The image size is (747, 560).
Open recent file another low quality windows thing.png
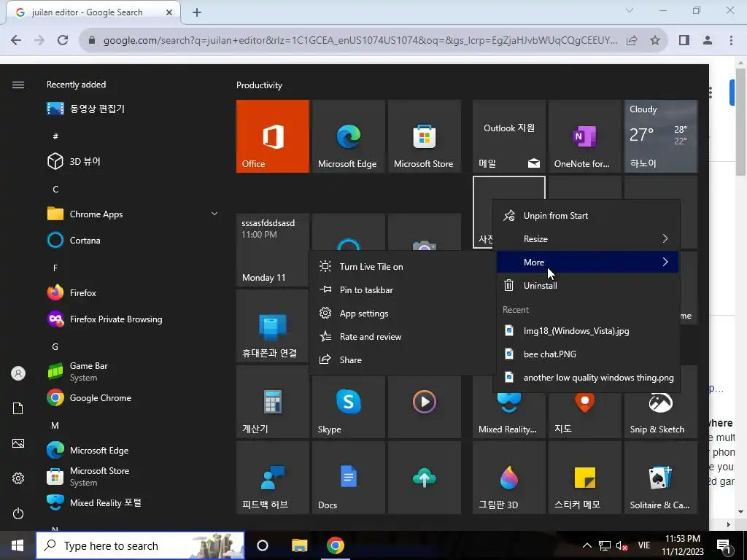pos(587,378)
